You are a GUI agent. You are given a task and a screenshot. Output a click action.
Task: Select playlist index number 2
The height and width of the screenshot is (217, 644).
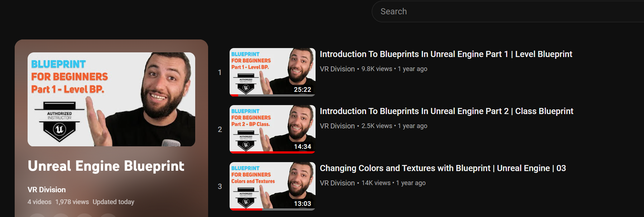(220, 129)
